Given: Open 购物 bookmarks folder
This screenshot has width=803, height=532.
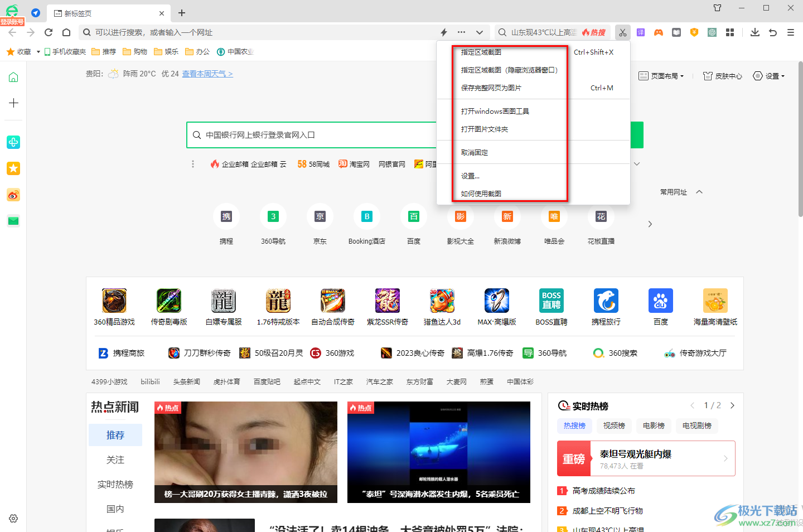Looking at the screenshot, I should (135, 52).
